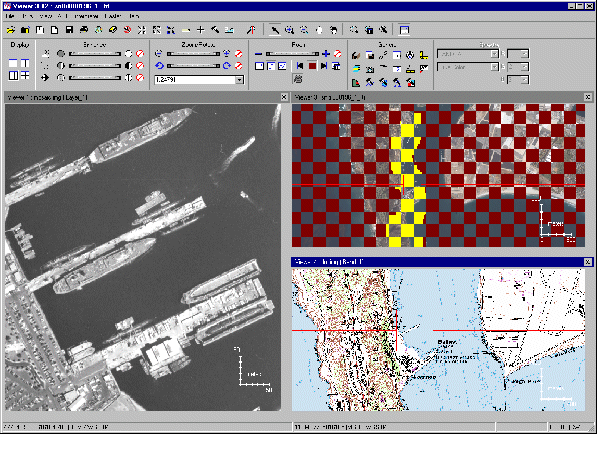Click the save disk icon in toolbar
Screen dimensions: 600x450
click(x=67, y=31)
